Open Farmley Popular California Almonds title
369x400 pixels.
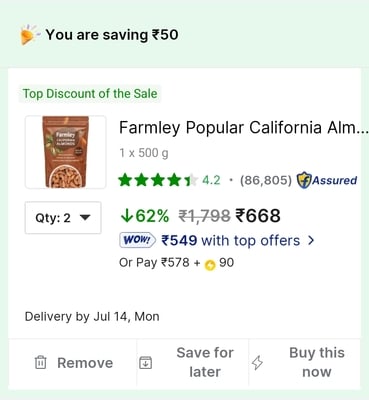point(244,128)
